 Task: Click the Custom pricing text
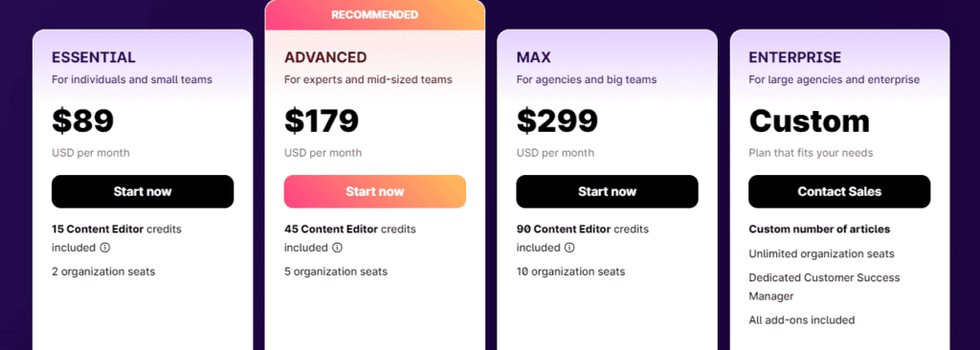810,121
